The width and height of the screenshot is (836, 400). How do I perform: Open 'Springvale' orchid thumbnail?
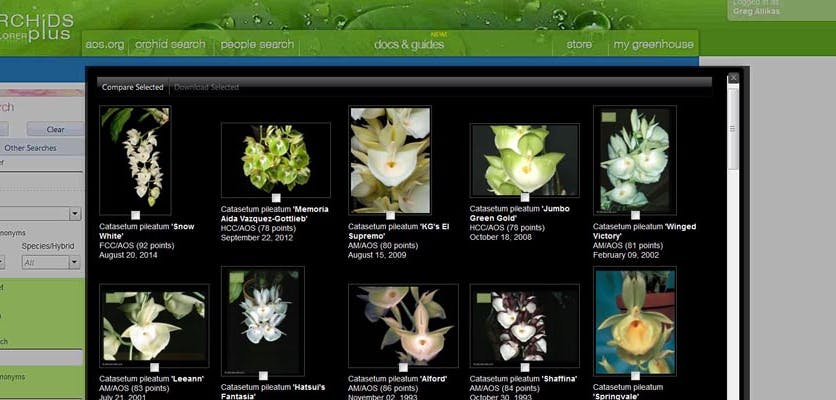tap(635, 320)
